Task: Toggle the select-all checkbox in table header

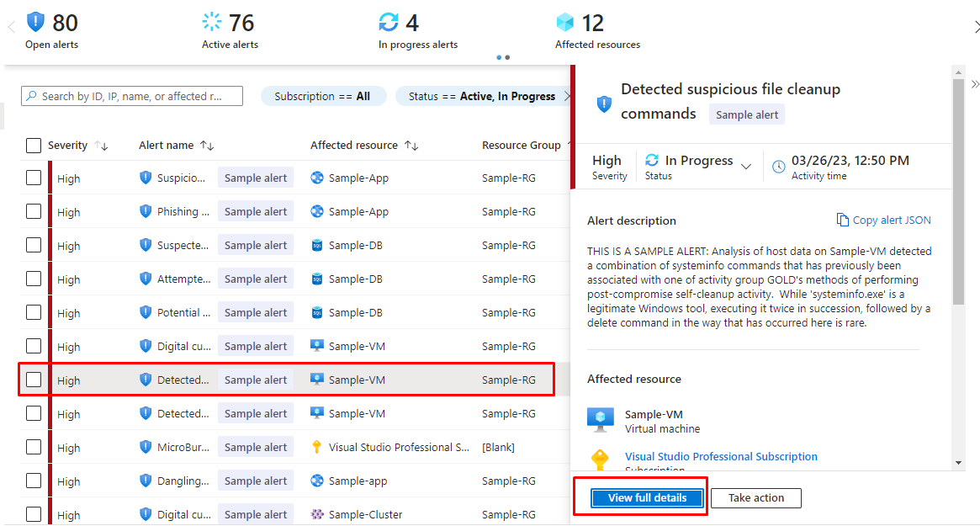Action: (x=34, y=146)
